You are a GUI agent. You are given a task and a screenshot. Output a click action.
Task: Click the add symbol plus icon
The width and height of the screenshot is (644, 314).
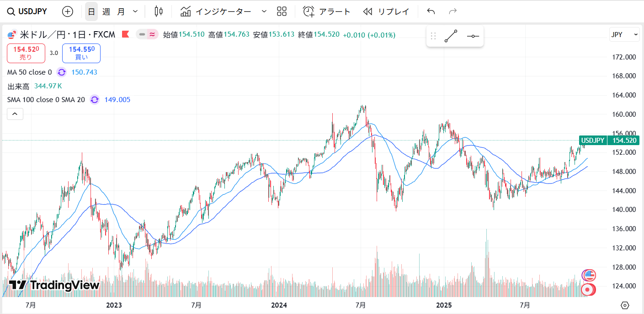(67, 11)
